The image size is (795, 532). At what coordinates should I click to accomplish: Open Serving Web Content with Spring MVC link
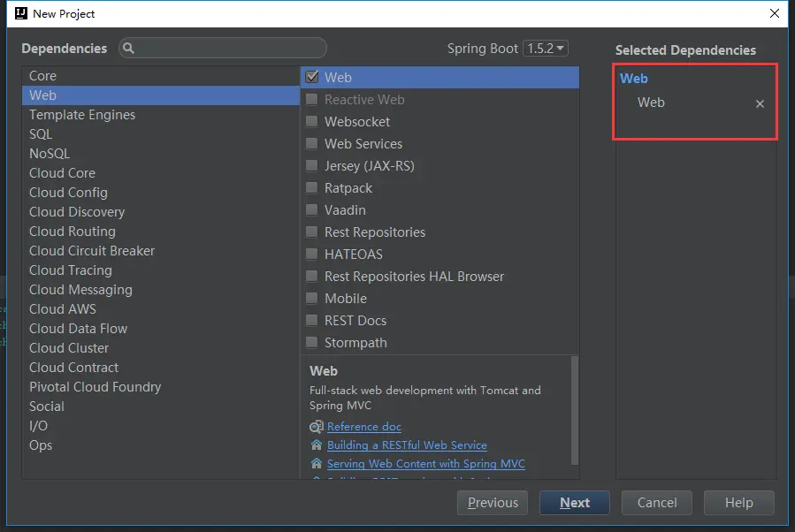(426, 464)
